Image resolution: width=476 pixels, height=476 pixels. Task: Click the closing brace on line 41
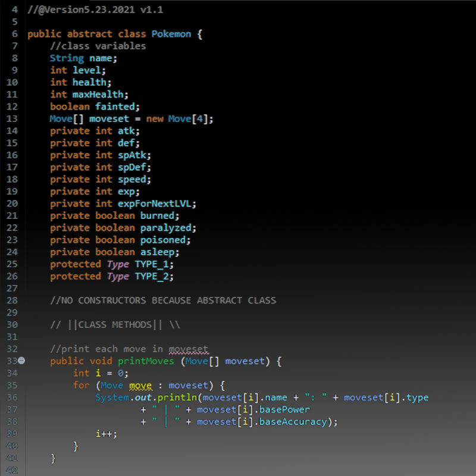coord(53,458)
